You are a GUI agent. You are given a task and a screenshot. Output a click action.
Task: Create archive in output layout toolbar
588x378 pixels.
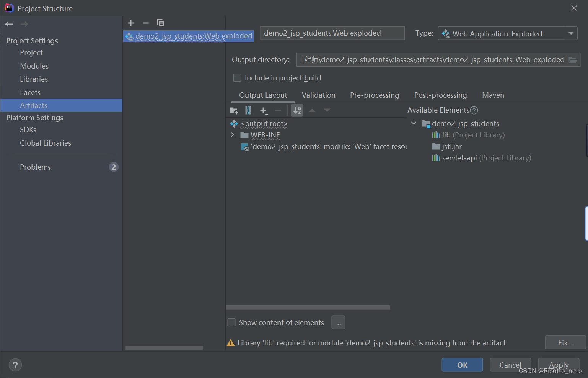pyautogui.click(x=248, y=111)
